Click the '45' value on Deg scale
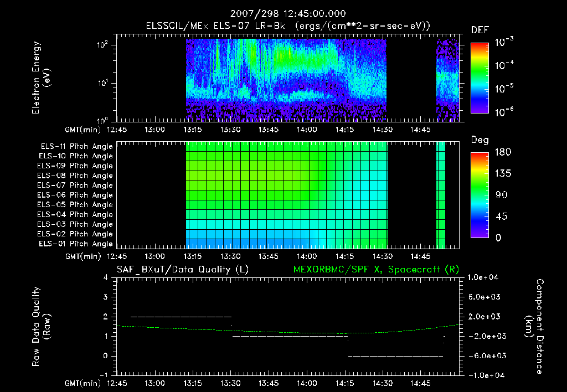 (502, 216)
